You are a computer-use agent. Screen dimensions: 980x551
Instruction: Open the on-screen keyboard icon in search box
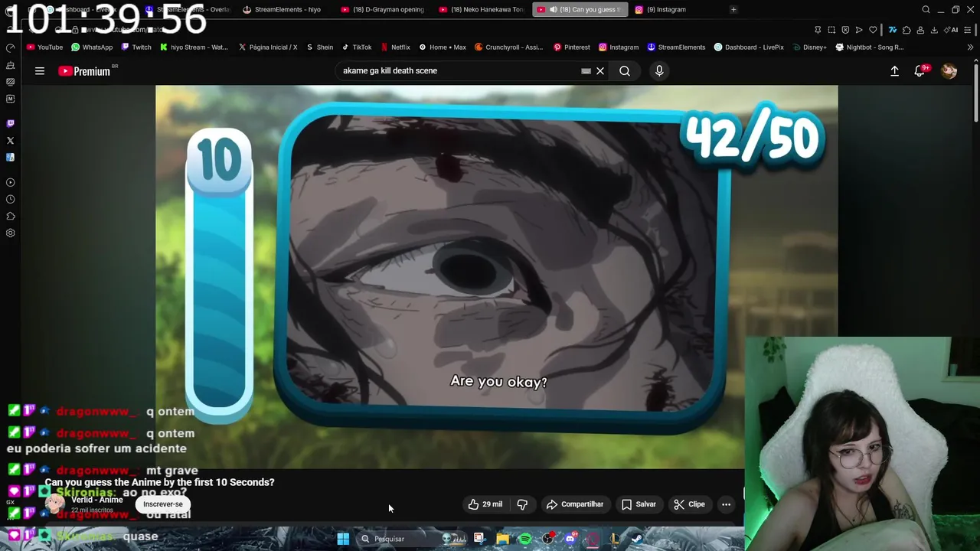(x=586, y=71)
